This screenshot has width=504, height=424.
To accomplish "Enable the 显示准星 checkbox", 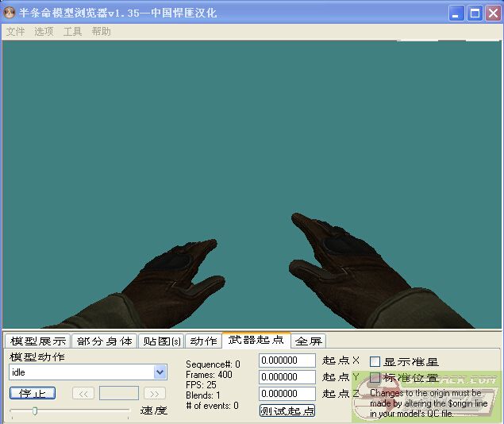I will click(375, 361).
